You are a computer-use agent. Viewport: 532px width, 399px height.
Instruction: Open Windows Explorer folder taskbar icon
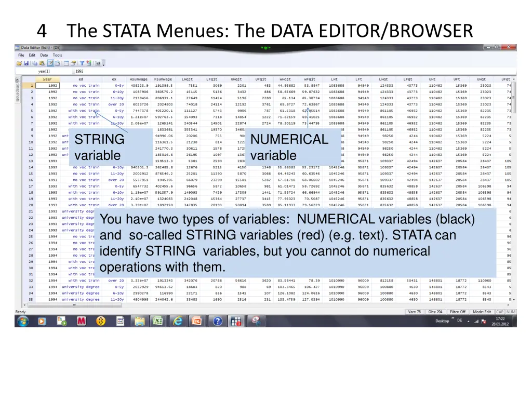coord(139,321)
